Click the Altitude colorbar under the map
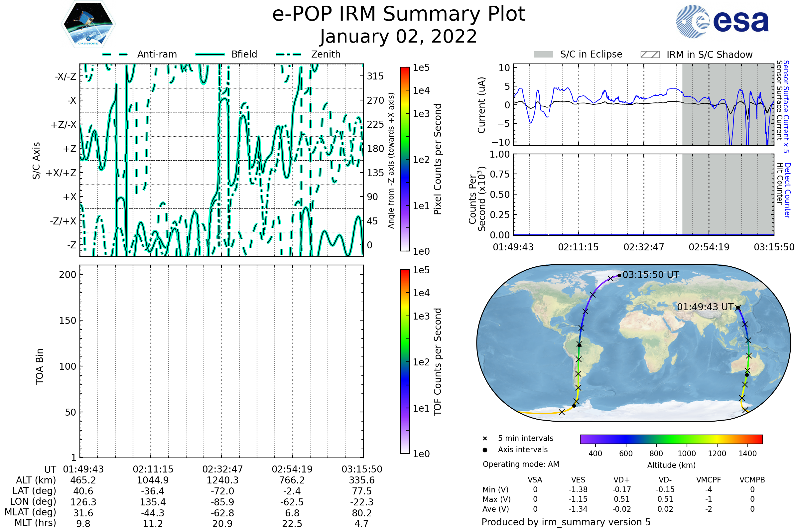The height and width of the screenshot is (532, 798). (x=671, y=439)
